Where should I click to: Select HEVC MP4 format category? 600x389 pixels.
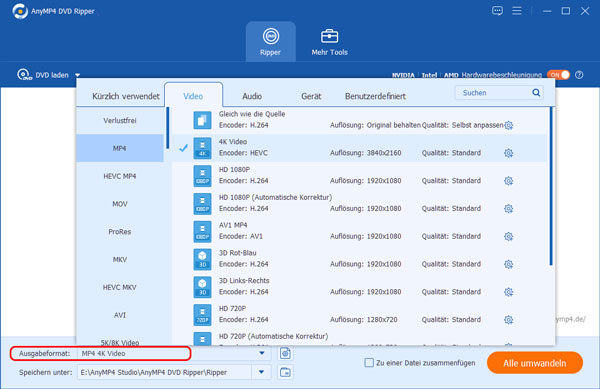coord(120,176)
